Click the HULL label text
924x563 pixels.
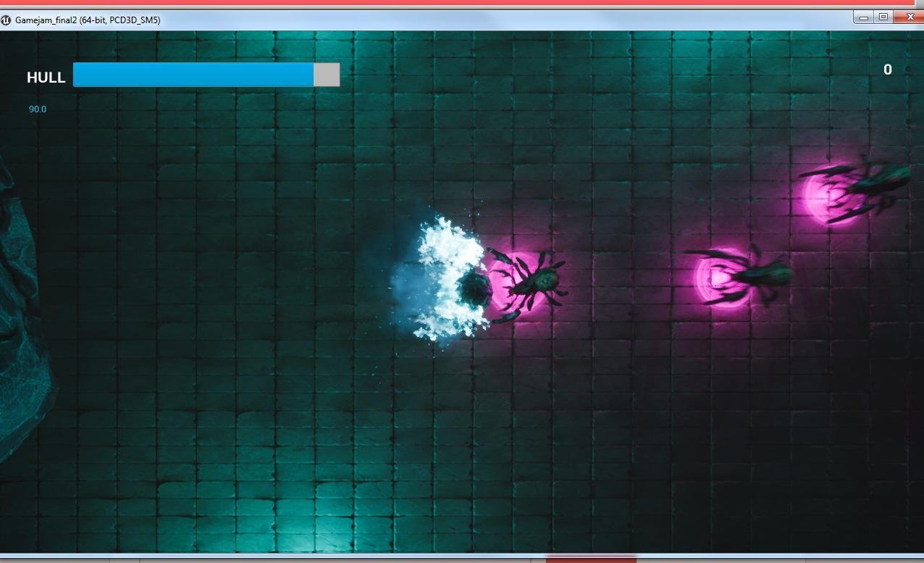[x=46, y=78]
